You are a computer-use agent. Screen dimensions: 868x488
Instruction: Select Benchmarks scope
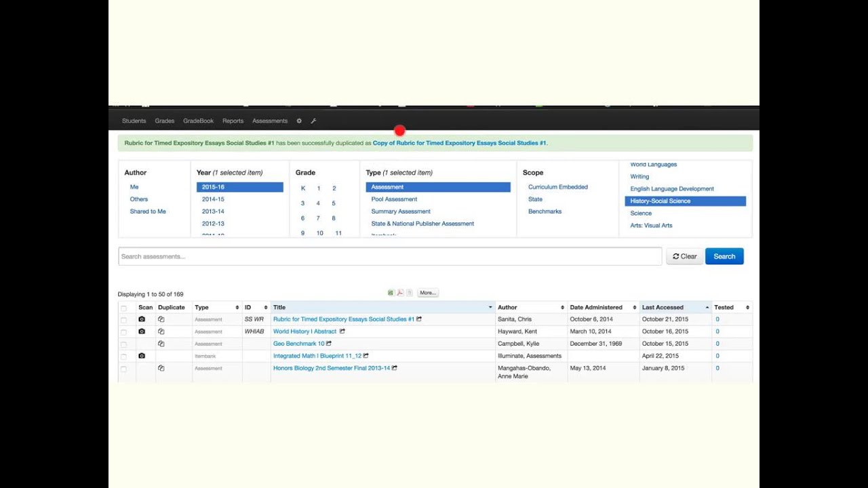pyautogui.click(x=545, y=211)
